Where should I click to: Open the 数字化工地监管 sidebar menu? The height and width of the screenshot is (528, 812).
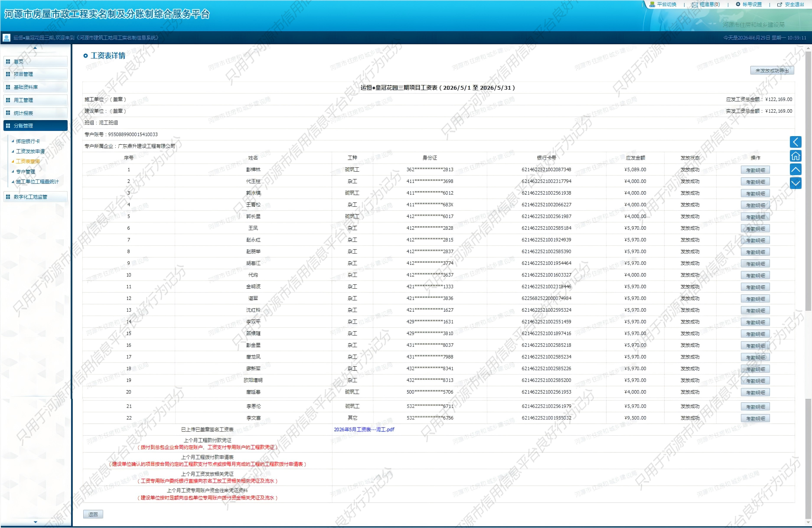click(36, 197)
